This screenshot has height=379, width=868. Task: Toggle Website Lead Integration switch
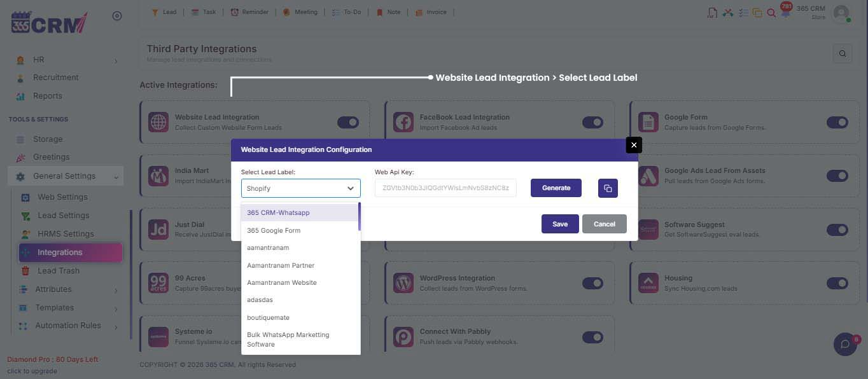tap(348, 122)
